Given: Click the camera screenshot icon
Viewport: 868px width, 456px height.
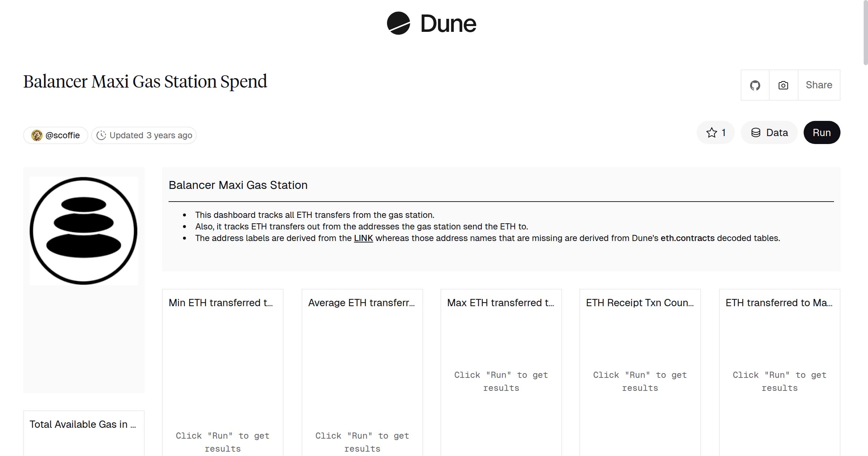Looking at the screenshot, I should pyautogui.click(x=783, y=85).
